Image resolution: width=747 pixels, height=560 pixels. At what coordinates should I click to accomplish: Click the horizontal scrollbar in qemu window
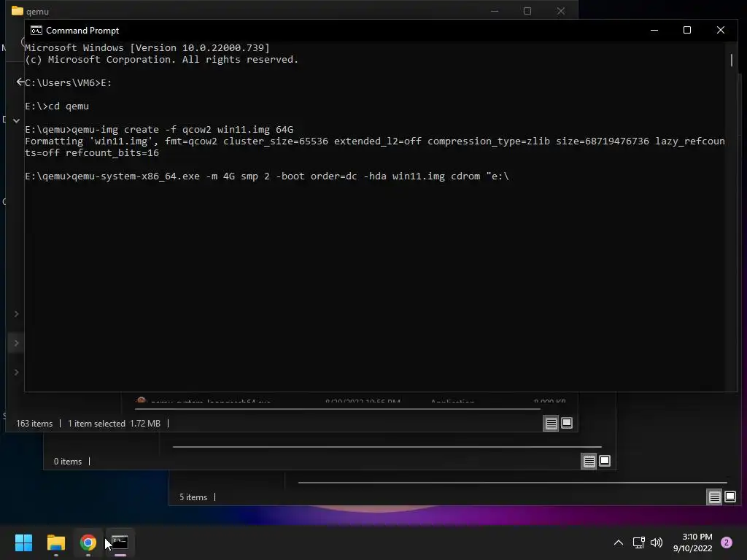tap(337, 408)
